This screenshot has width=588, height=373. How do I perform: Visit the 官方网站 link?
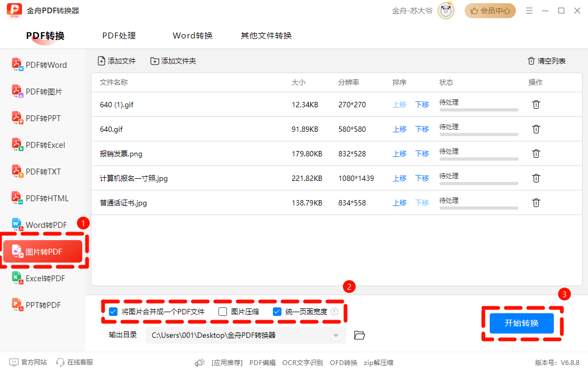[x=28, y=362]
